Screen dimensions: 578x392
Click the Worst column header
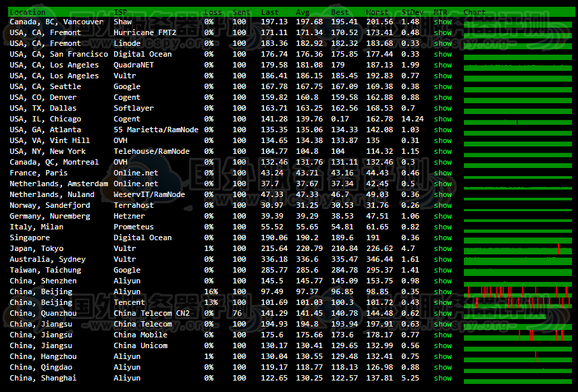click(377, 12)
